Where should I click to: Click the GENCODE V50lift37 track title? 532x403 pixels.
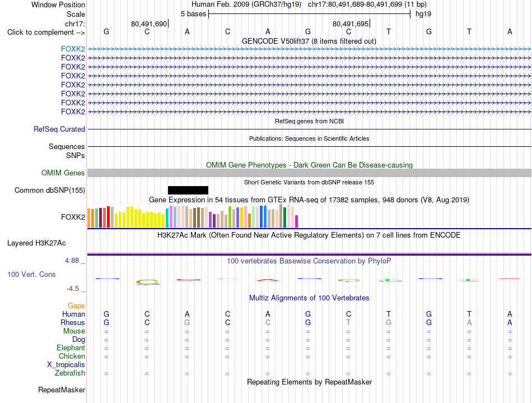[309, 41]
